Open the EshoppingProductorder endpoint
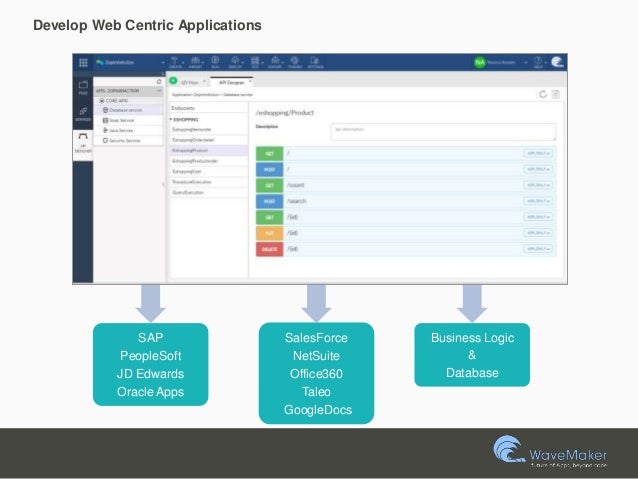 click(195, 161)
